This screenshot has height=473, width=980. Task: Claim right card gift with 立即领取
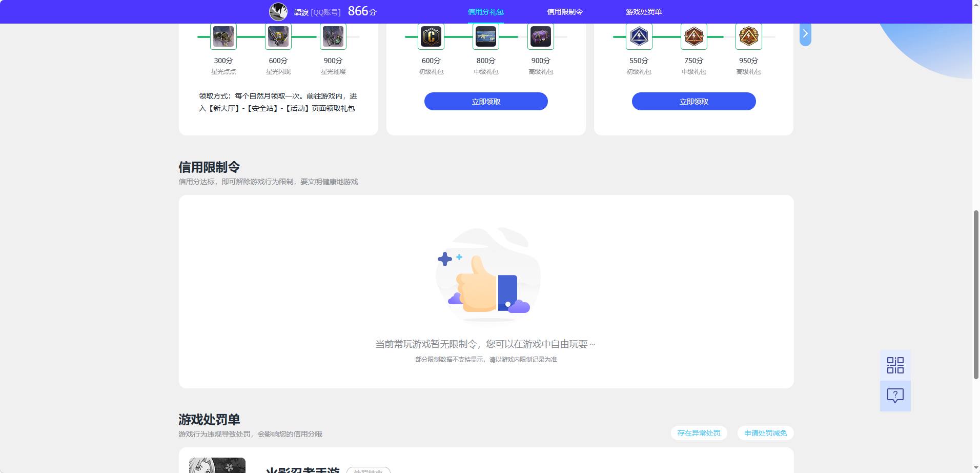coord(694,102)
